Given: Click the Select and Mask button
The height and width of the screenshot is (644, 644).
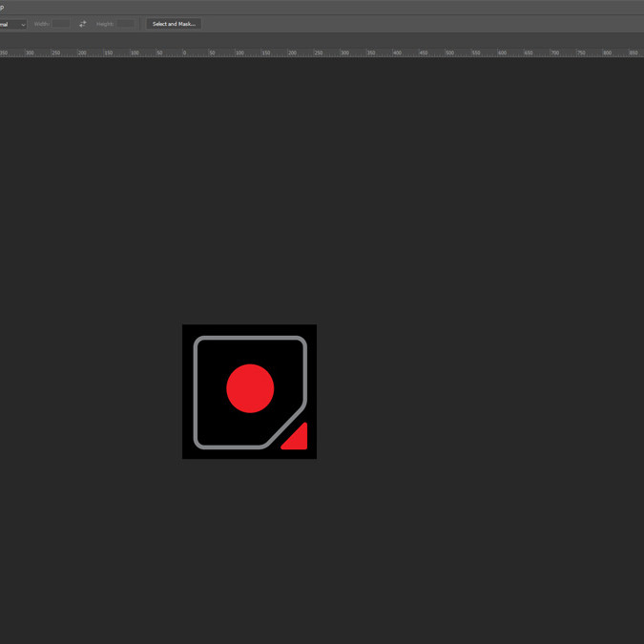Looking at the screenshot, I should click(174, 24).
